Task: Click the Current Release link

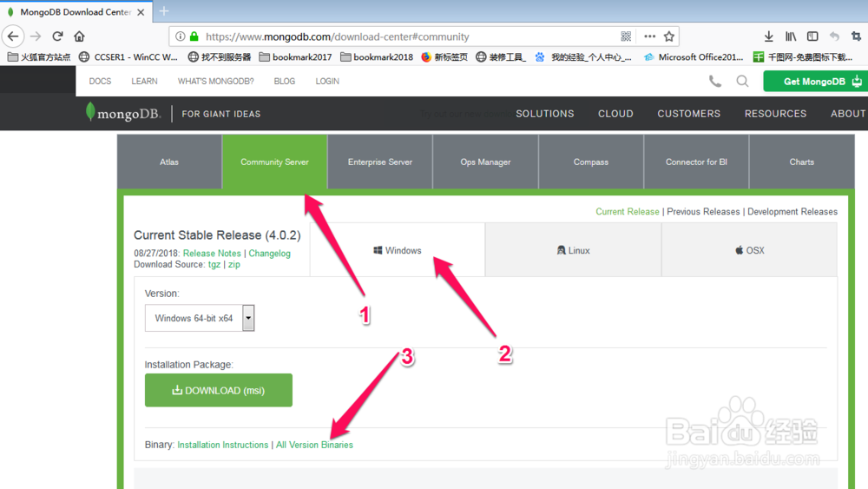Action: [628, 212]
